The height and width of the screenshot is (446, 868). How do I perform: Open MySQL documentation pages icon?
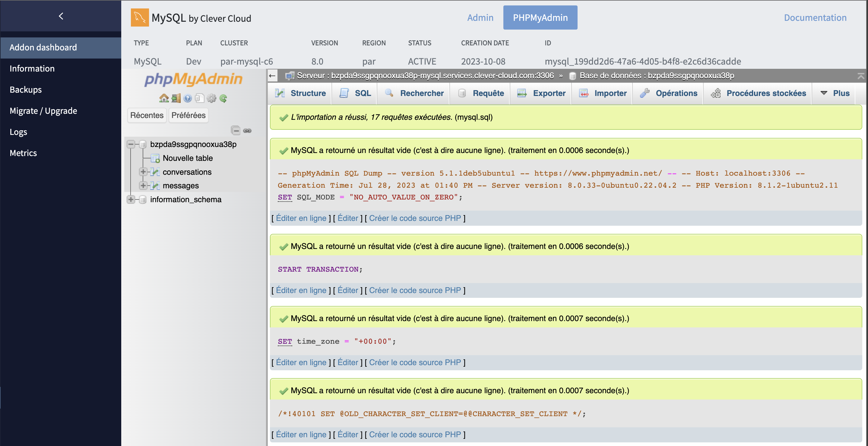(x=199, y=98)
